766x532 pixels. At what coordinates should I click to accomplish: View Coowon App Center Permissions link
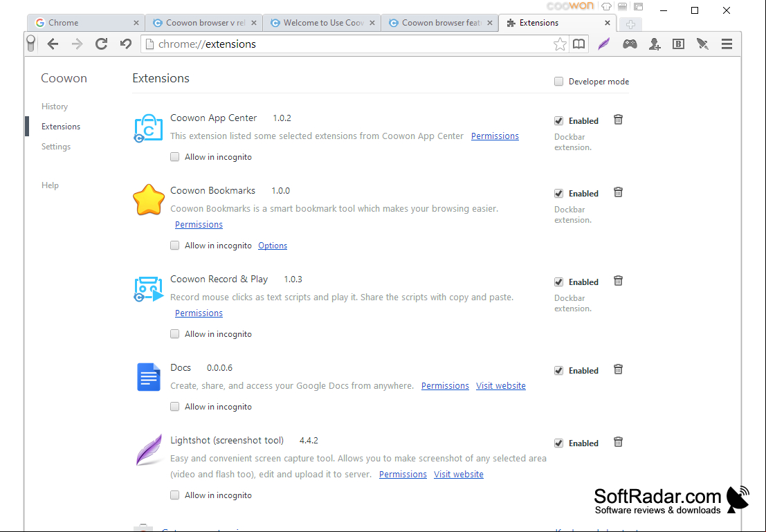tap(495, 136)
